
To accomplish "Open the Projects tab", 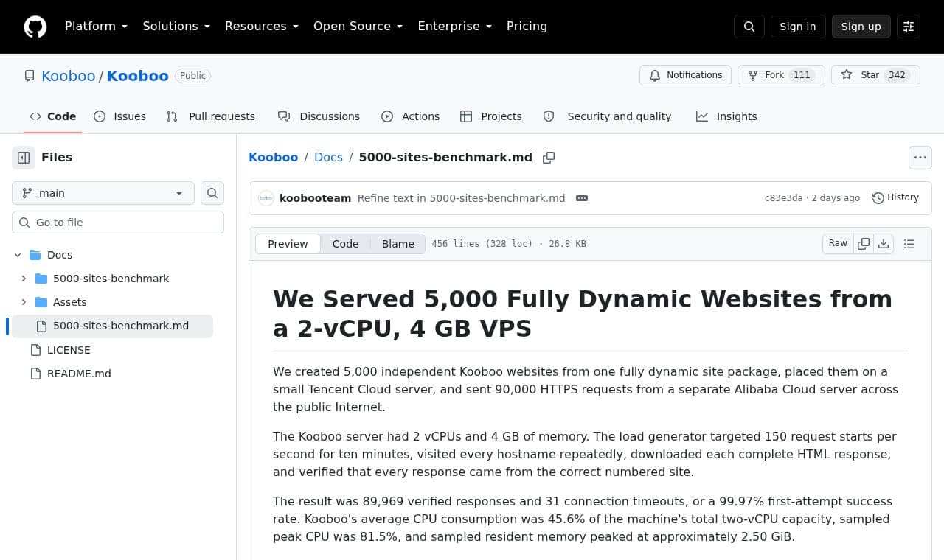I will [491, 116].
